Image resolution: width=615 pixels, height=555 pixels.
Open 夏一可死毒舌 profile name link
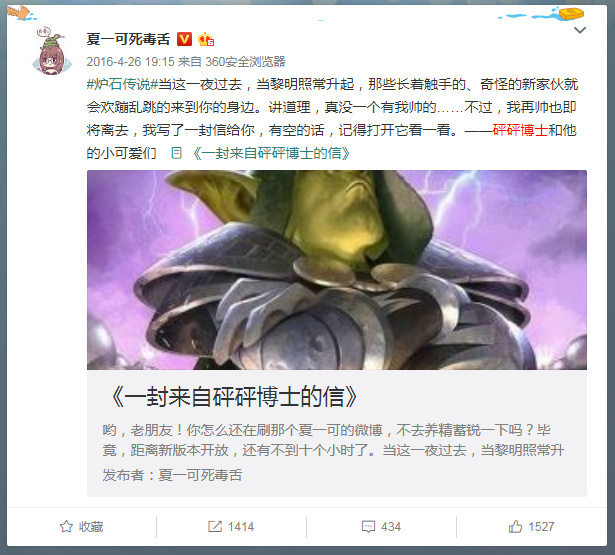click(x=128, y=39)
